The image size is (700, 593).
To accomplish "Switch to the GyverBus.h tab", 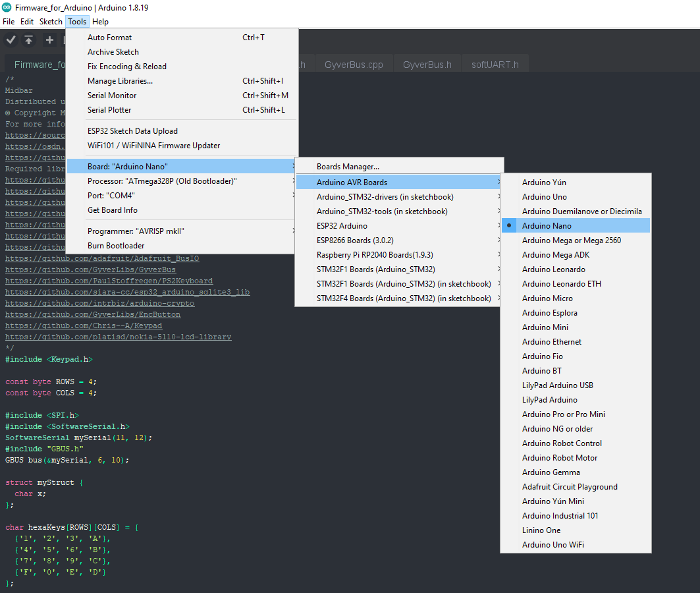I will [427, 65].
